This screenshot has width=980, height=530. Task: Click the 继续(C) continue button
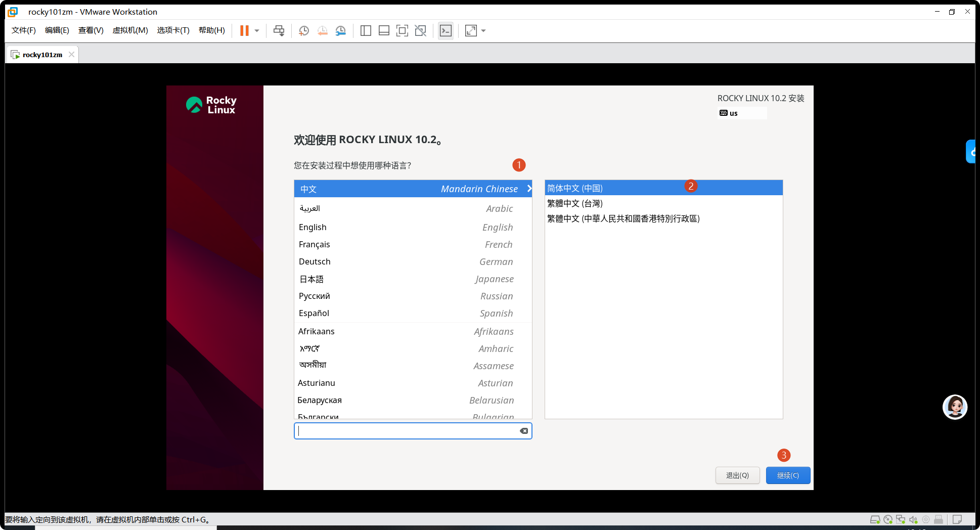(x=788, y=475)
